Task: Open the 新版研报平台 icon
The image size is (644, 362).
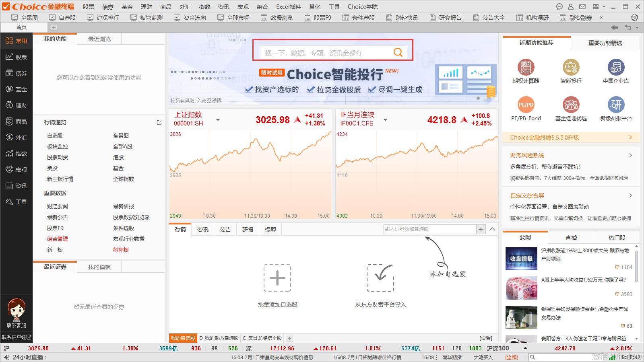Action: 616,105
